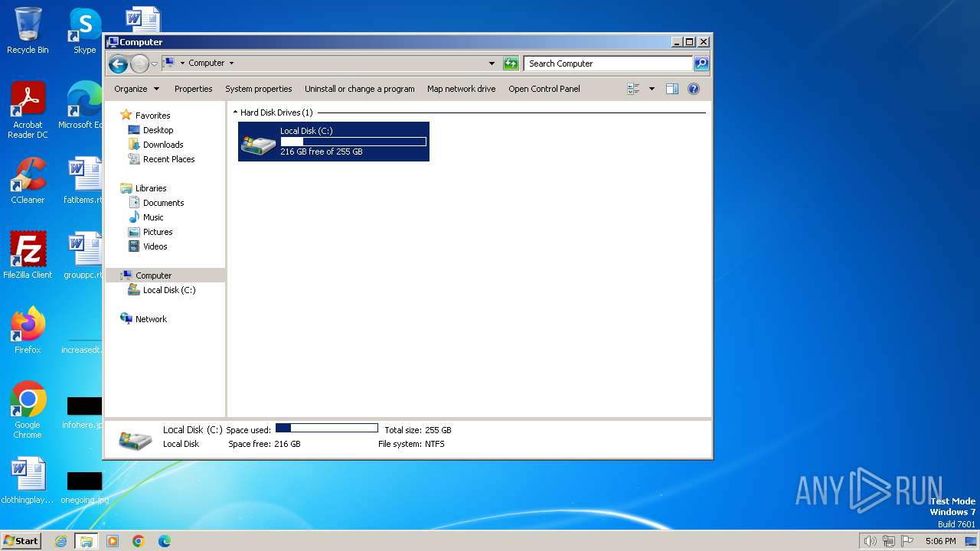
Task: Click the Space used bar in details pane
Action: pyautogui.click(x=327, y=429)
